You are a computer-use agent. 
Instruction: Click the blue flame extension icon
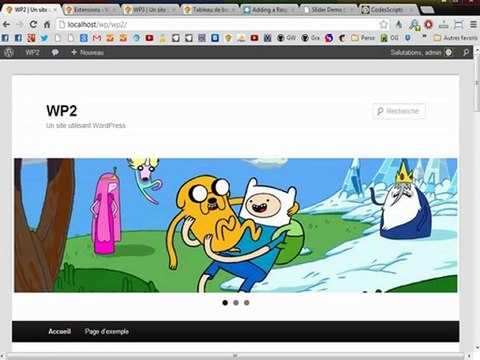(x=399, y=24)
